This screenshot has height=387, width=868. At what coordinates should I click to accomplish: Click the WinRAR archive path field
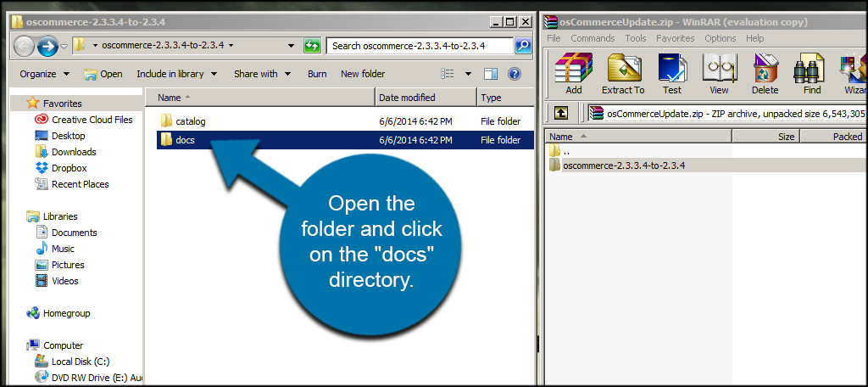[726, 113]
